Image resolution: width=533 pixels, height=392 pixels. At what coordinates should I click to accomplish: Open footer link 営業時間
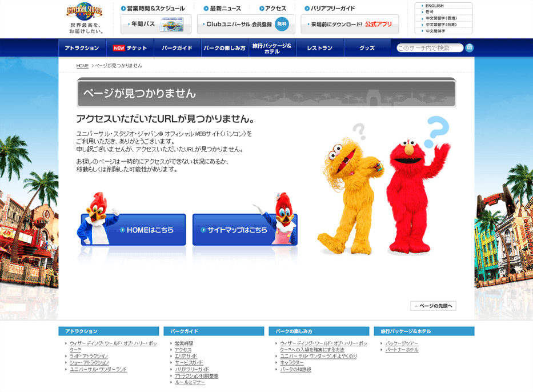[x=184, y=343]
